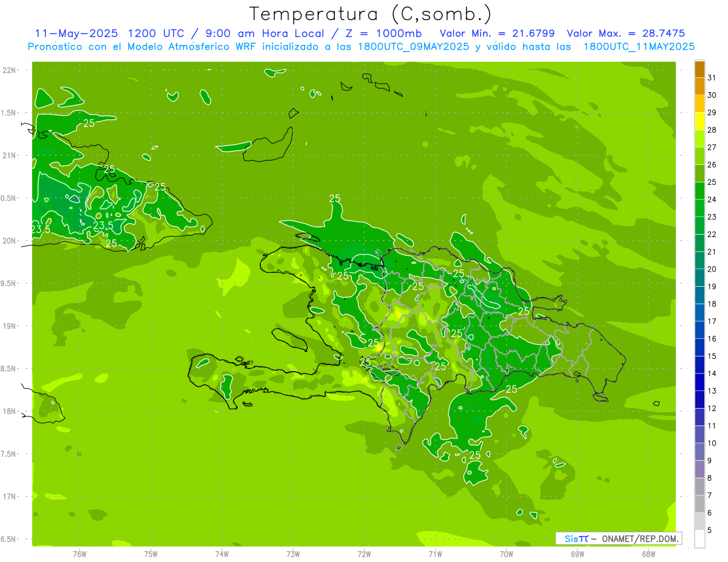728x562 pixels.
Task: Click the colorbar scale label '31'
Action: 712,78
